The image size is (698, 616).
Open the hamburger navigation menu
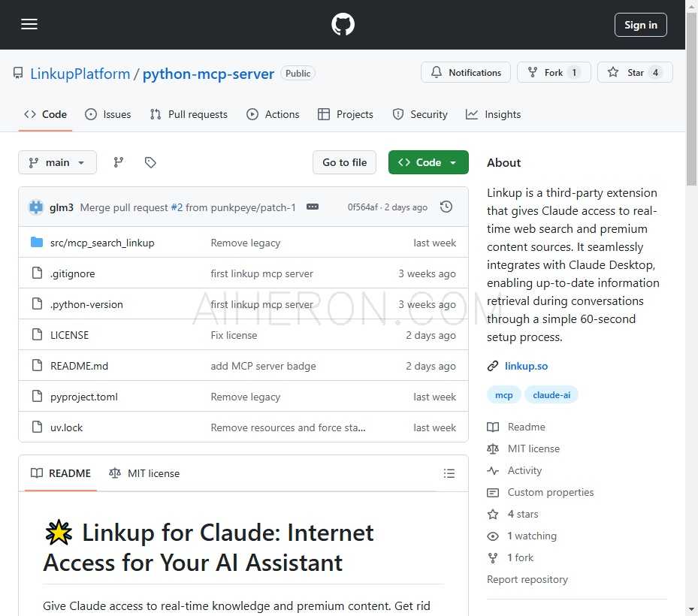tap(29, 25)
